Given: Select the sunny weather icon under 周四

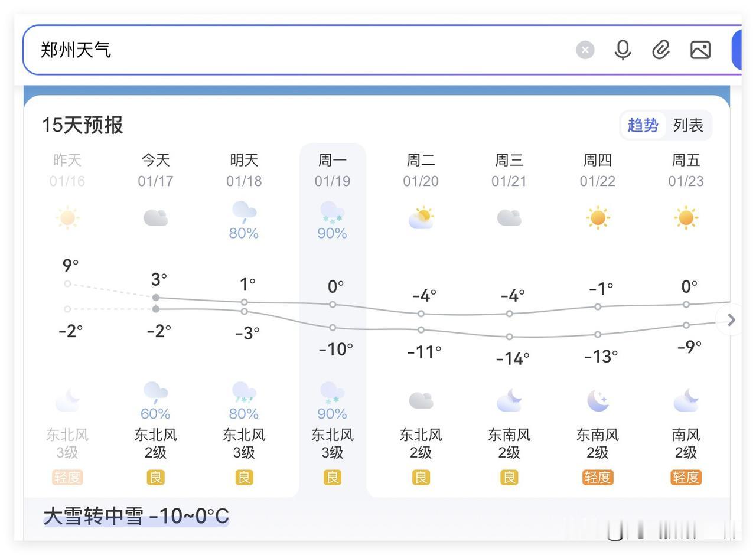Looking at the screenshot, I should click(x=598, y=217).
